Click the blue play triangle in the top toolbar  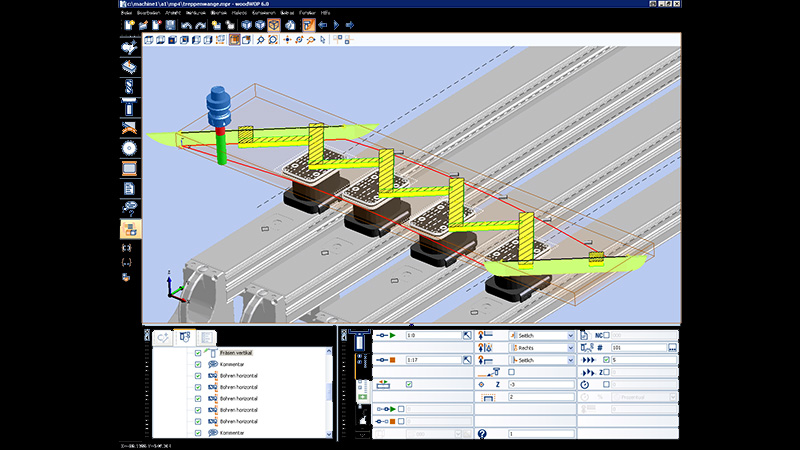[x=336, y=25]
